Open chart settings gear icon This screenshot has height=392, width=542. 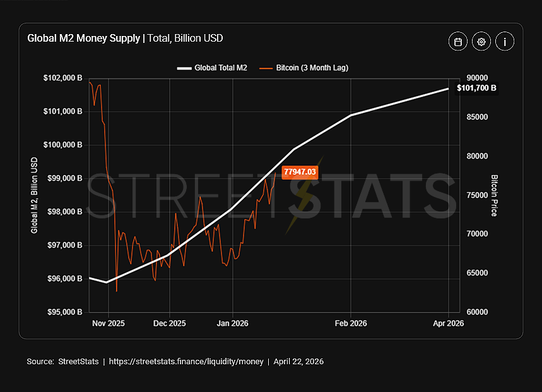pyautogui.click(x=481, y=42)
